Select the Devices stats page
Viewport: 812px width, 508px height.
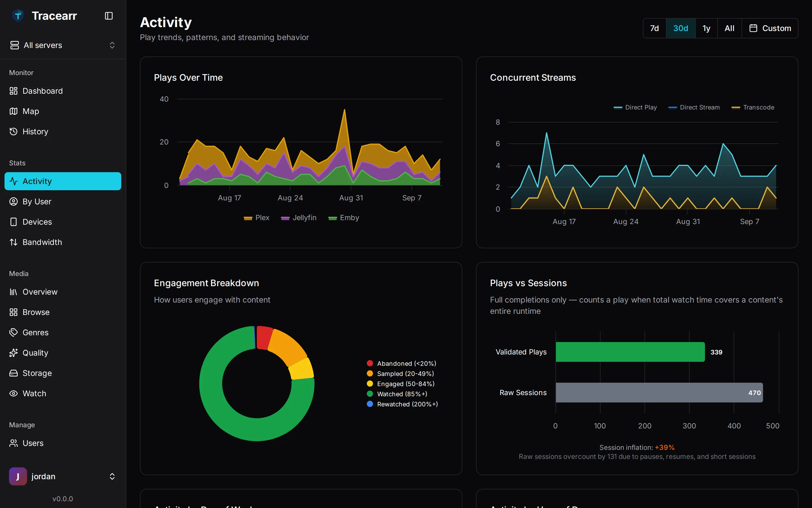(63, 222)
